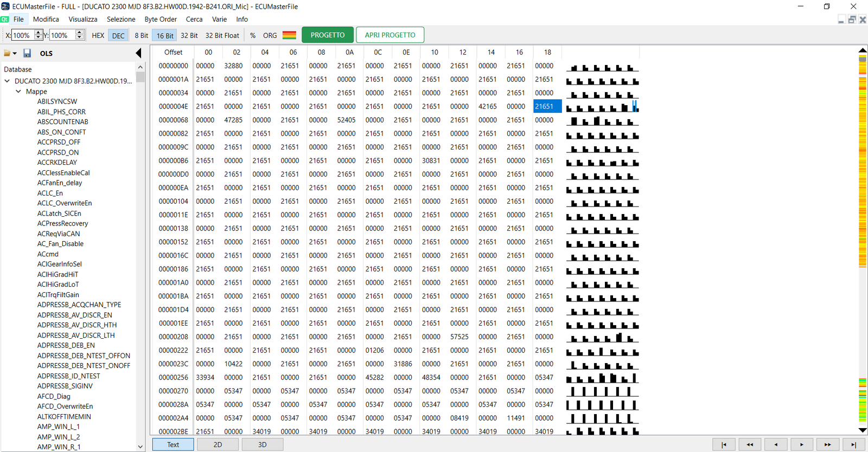
Task: Increase X zoom with spinner up arrow
Action: click(38, 33)
